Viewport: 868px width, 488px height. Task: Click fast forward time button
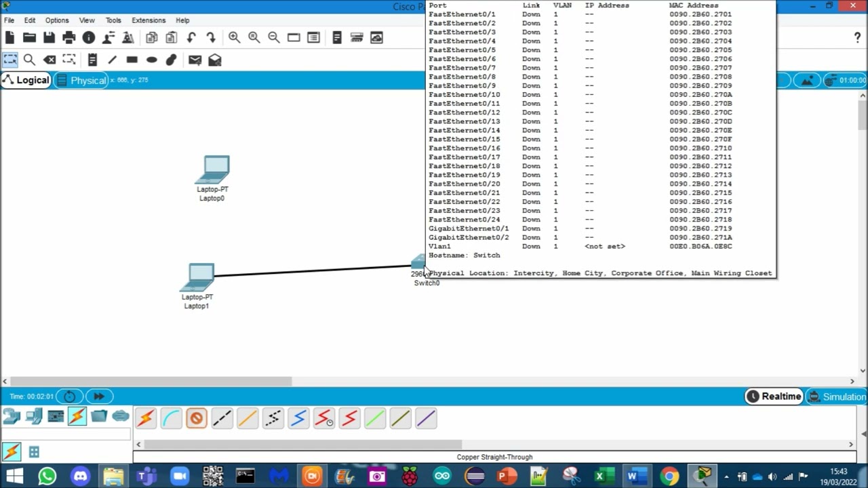click(98, 396)
